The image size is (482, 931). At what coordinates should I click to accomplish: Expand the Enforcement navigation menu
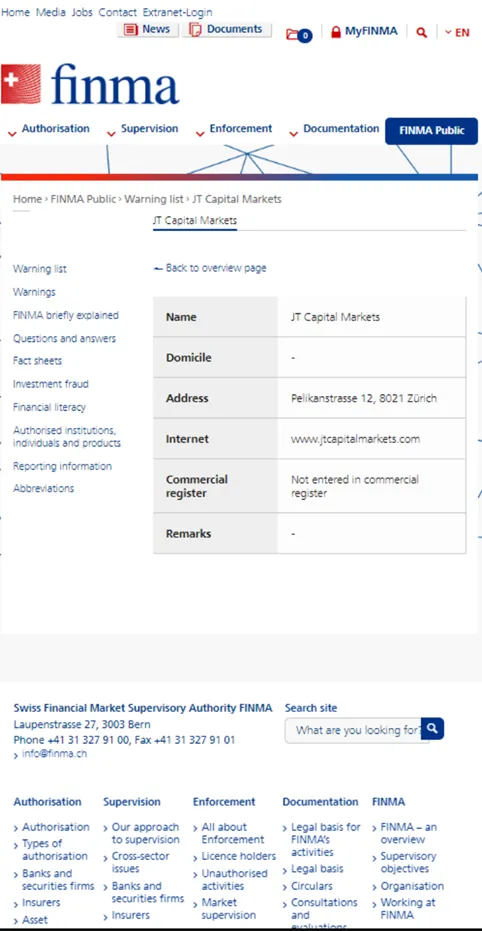234,129
